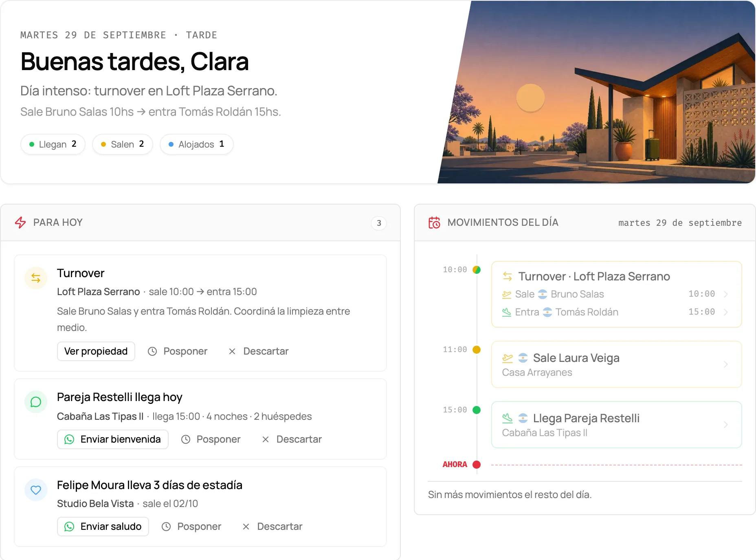Click the blue heart icon for Felipe Moura

[36, 490]
